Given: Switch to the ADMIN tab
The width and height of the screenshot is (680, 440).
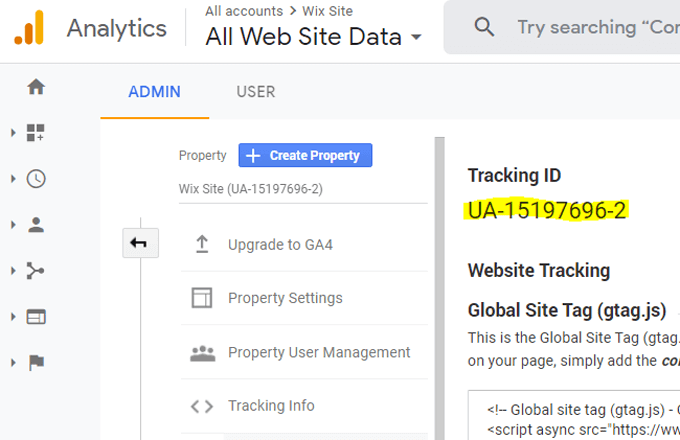Looking at the screenshot, I should tap(154, 92).
